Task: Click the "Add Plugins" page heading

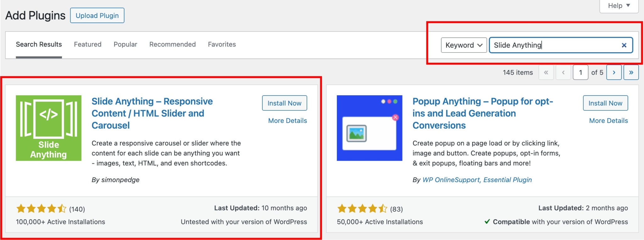Action: 35,15
